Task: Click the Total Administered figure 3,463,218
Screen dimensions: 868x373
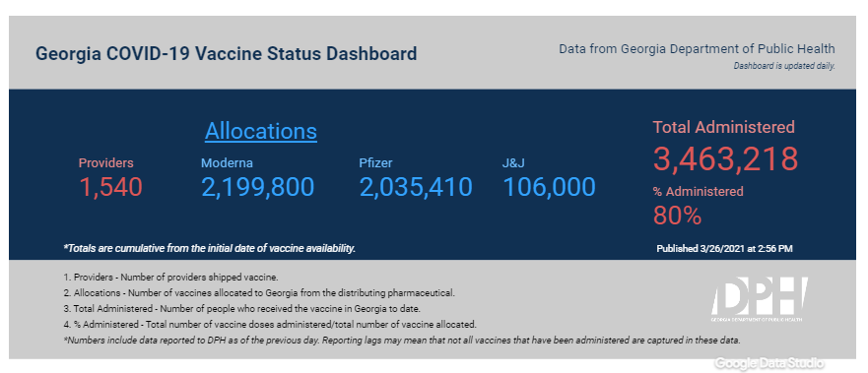Action: pos(726,158)
